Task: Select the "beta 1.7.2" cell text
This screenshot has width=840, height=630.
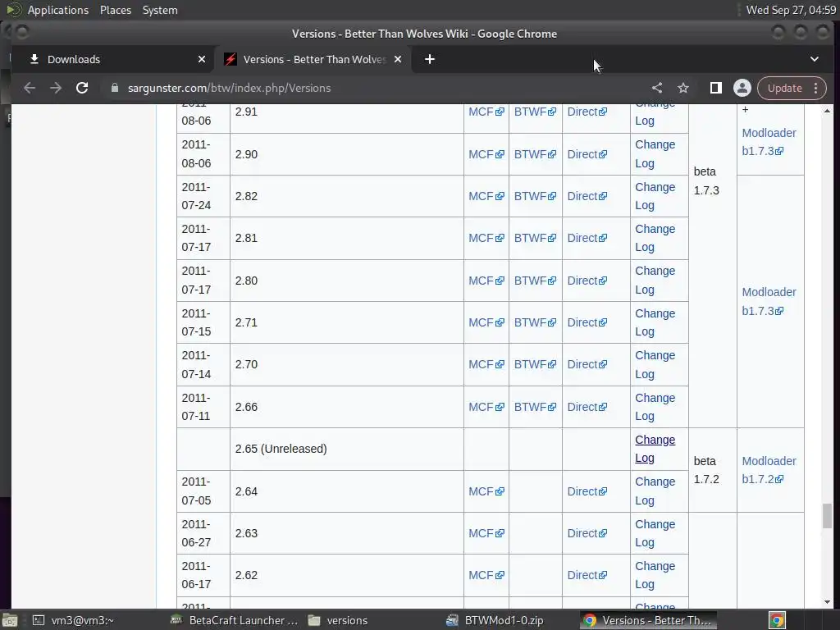Action: [x=706, y=470]
